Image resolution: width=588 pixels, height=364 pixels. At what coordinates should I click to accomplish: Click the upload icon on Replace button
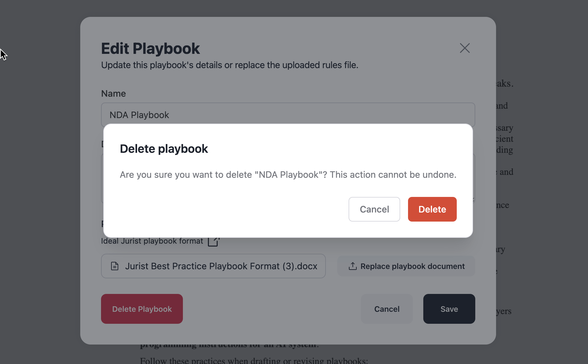click(352, 266)
